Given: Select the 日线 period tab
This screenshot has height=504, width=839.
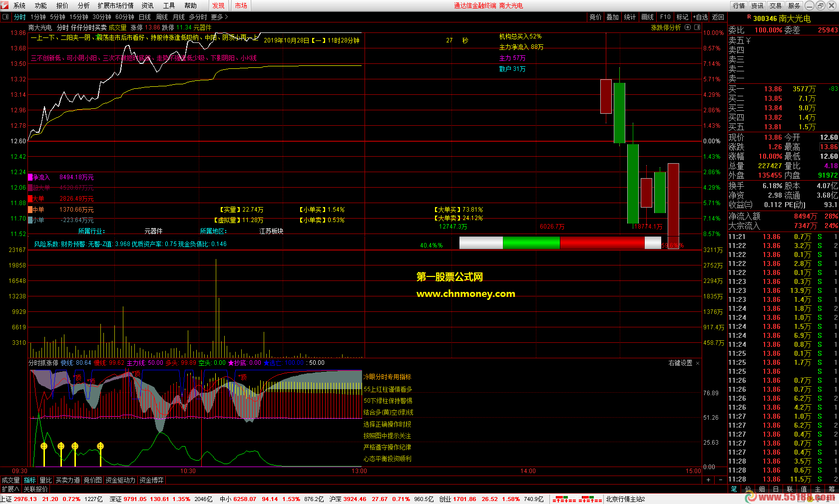Looking at the screenshot, I should coord(145,17).
